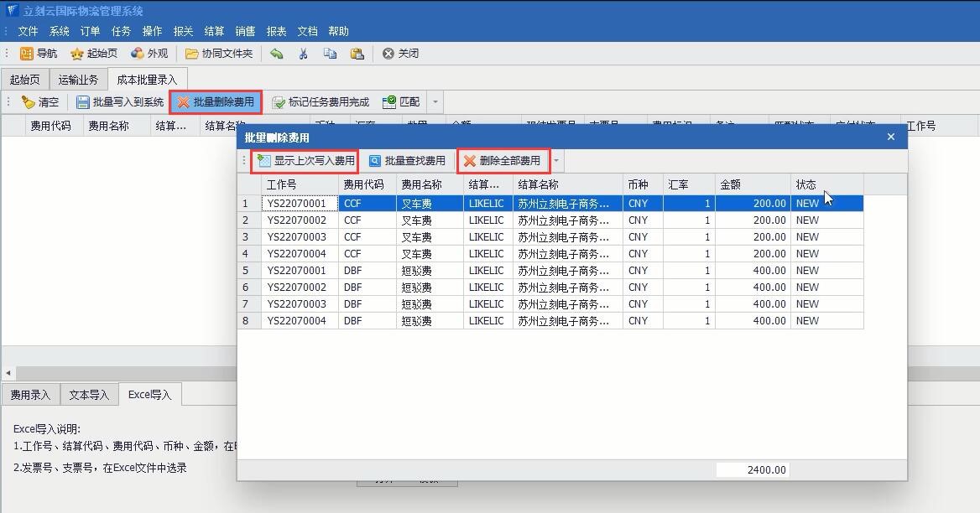Image resolution: width=980 pixels, height=513 pixels.
Task: Click 显示上次写入费用 button
Action: (305, 161)
